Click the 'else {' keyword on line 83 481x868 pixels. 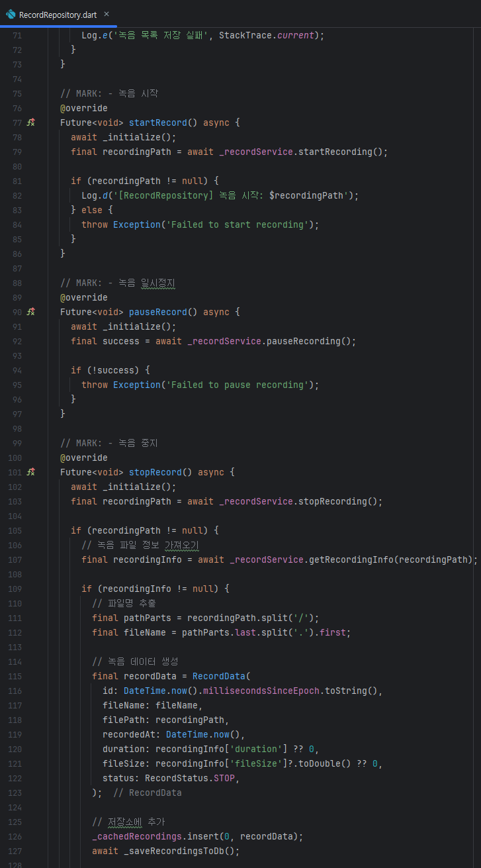97,210
